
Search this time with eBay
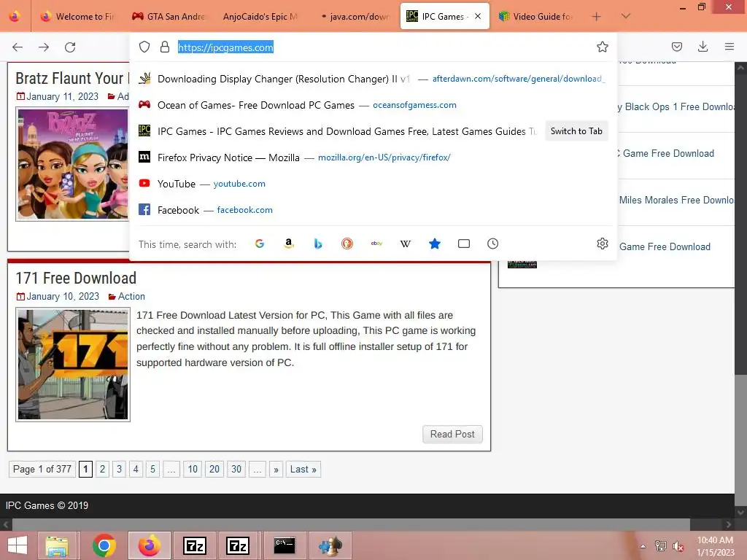click(x=376, y=244)
